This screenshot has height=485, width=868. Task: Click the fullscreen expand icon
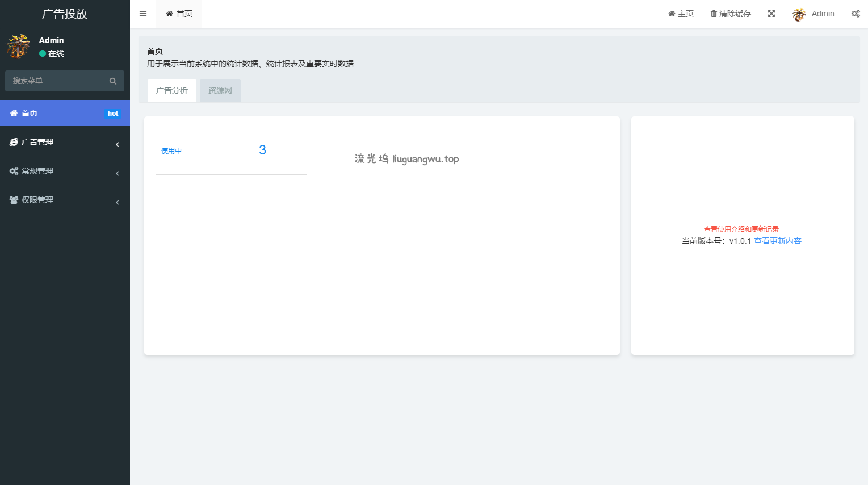click(771, 14)
